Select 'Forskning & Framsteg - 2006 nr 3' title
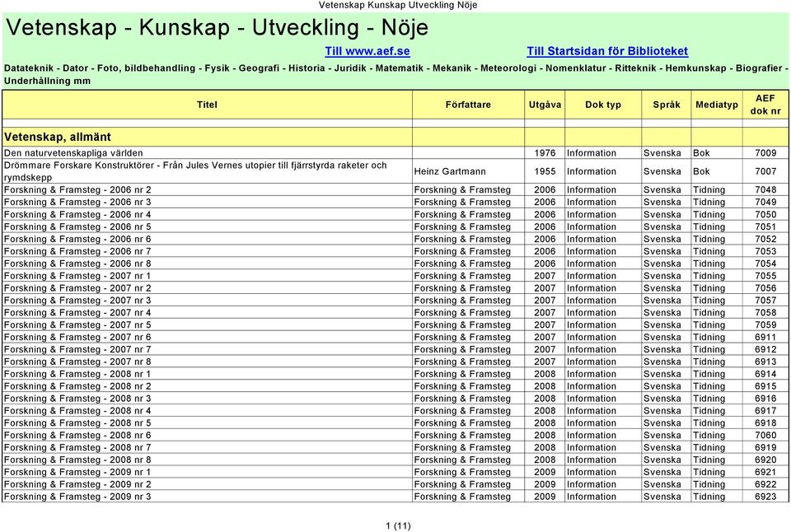Image resolution: width=791 pixels, height=532 pixels. 77,202
